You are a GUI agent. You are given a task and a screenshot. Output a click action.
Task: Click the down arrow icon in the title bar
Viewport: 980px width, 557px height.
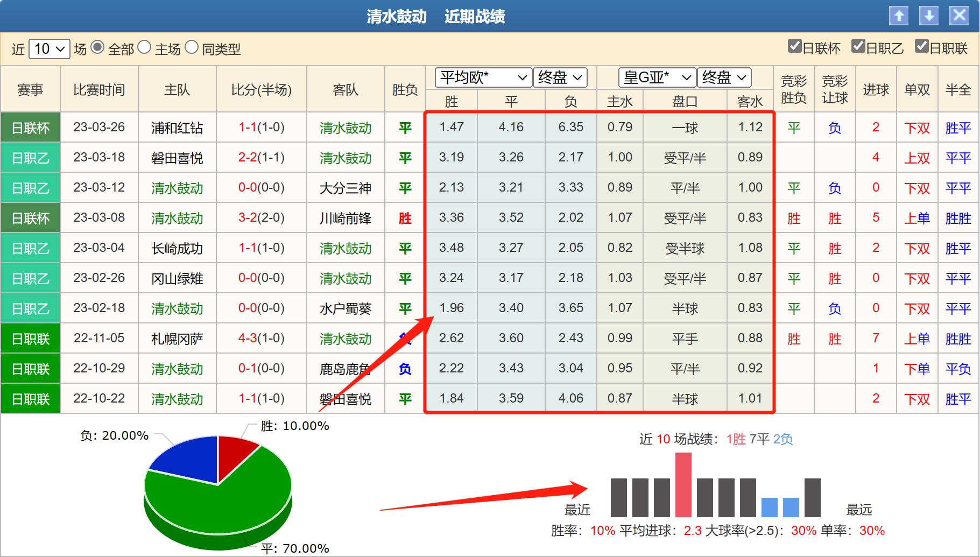(x=929, y=16)
